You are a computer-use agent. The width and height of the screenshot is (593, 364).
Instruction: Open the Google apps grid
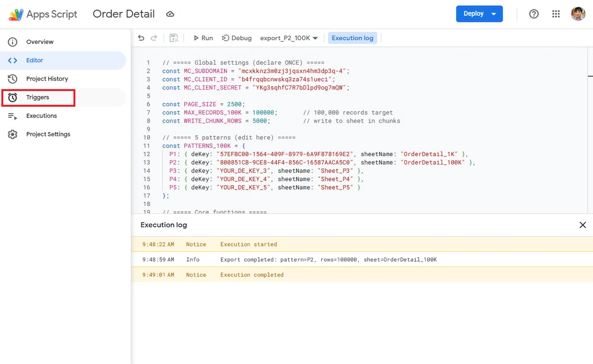(x=556, y=14)
